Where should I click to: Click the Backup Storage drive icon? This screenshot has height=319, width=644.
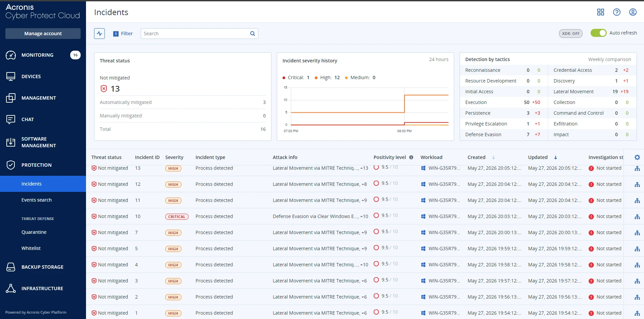pos(11,267)
